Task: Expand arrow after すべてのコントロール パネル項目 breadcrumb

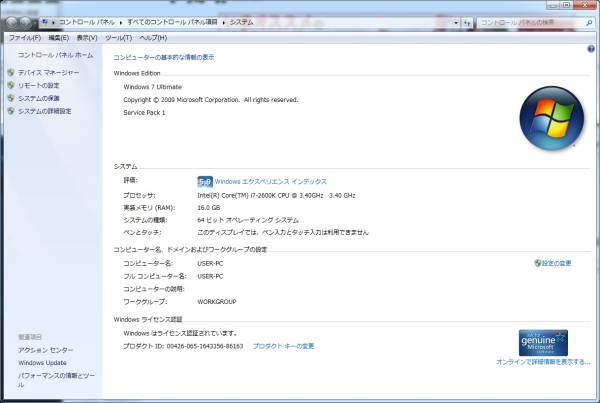Action: point(223,23)
